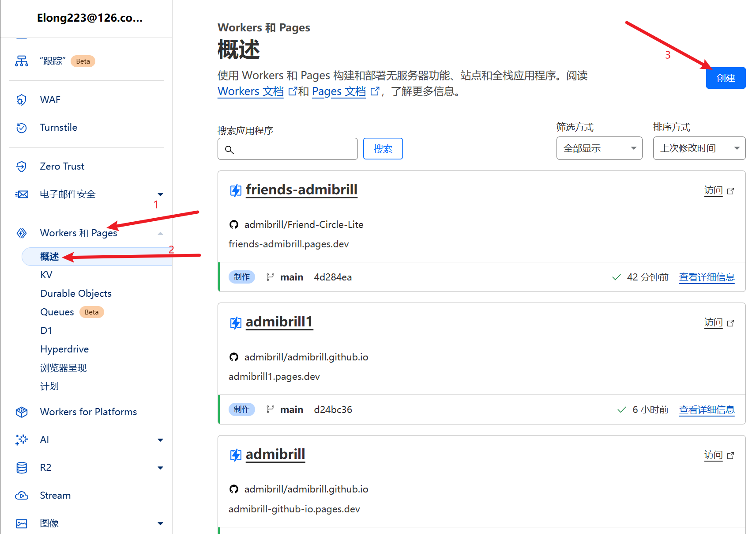Select Durable Objects in sidebar
This screenshot has width=756, height=534.
click(x=76, y=294)
